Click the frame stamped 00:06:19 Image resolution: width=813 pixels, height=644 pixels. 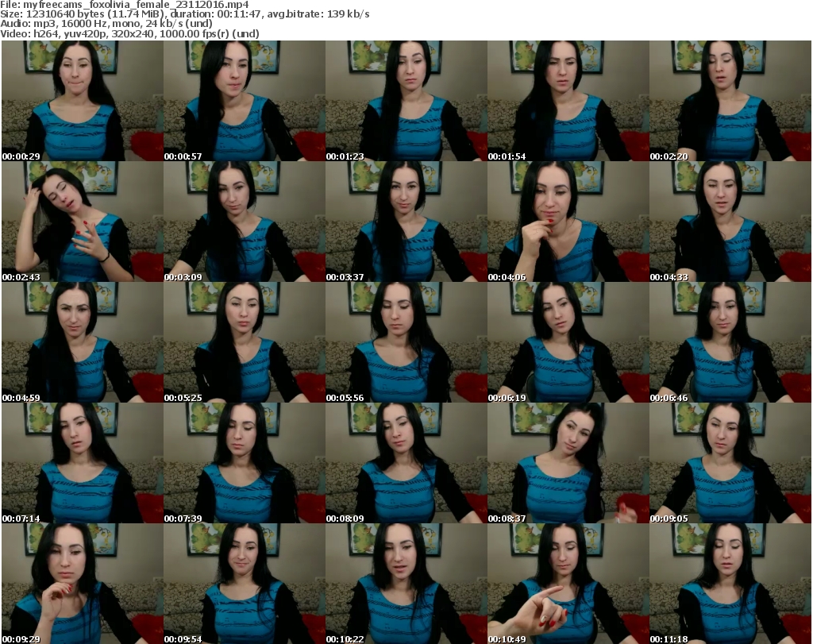(x=568, y=343)
